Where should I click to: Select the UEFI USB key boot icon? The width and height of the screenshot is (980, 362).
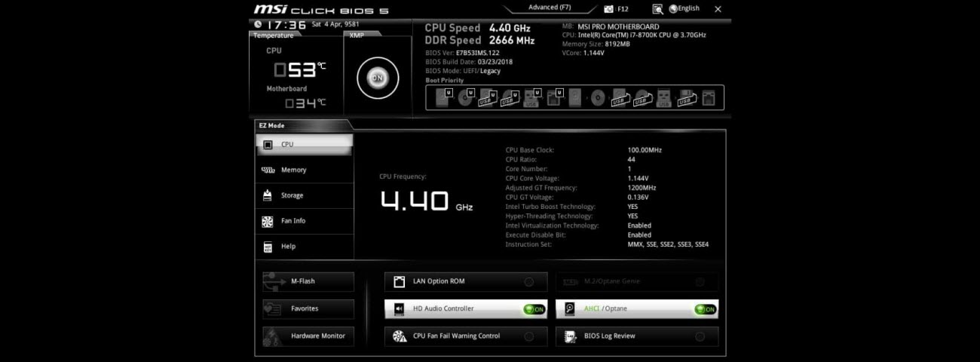[532, 98]
